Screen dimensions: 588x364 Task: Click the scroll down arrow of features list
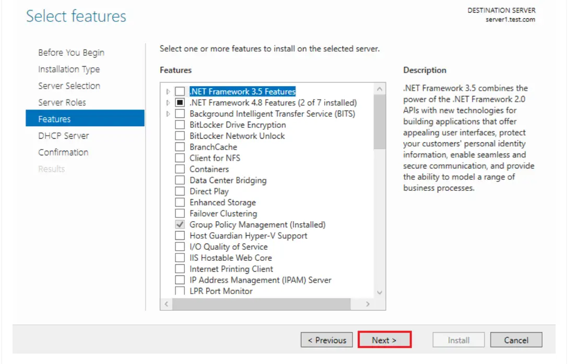pos(380,293)
